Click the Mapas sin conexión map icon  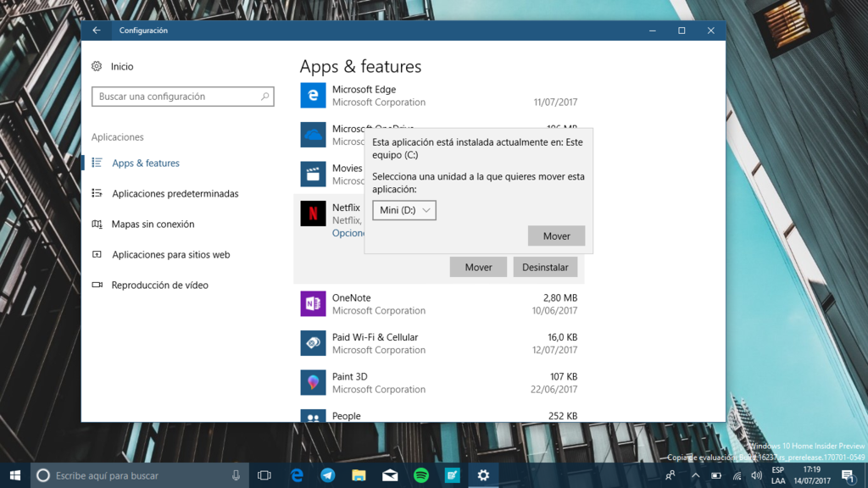click(x=97, y=224)
